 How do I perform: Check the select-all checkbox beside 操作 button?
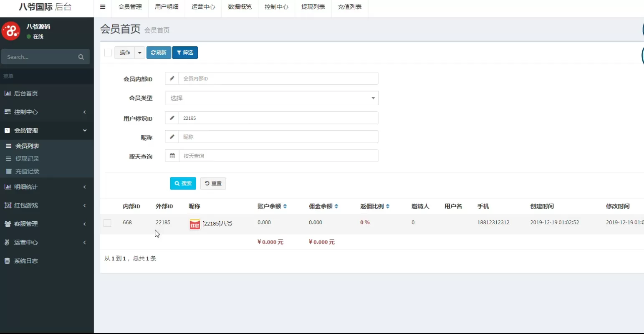click(108, 53)
